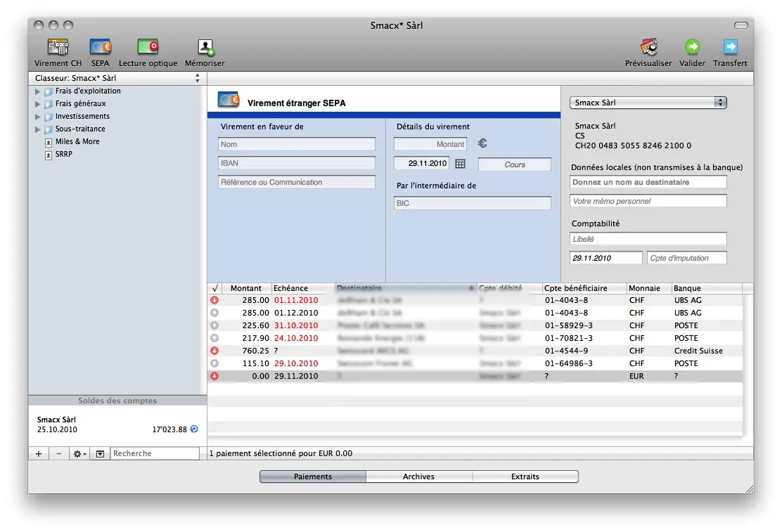Screen dimensions: 782x532
Task: Click the status icon of 115.10 payment
Action: click(214, 363)
